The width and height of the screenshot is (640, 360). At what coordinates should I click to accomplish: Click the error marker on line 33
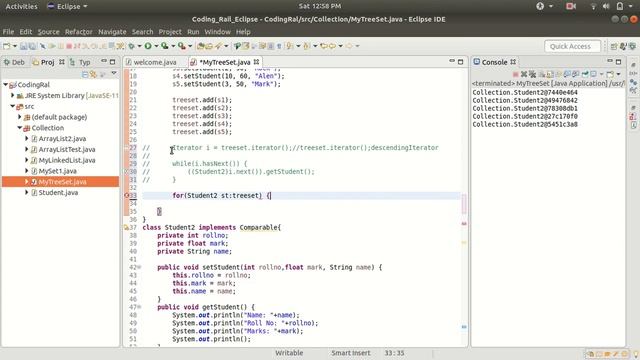127,196
